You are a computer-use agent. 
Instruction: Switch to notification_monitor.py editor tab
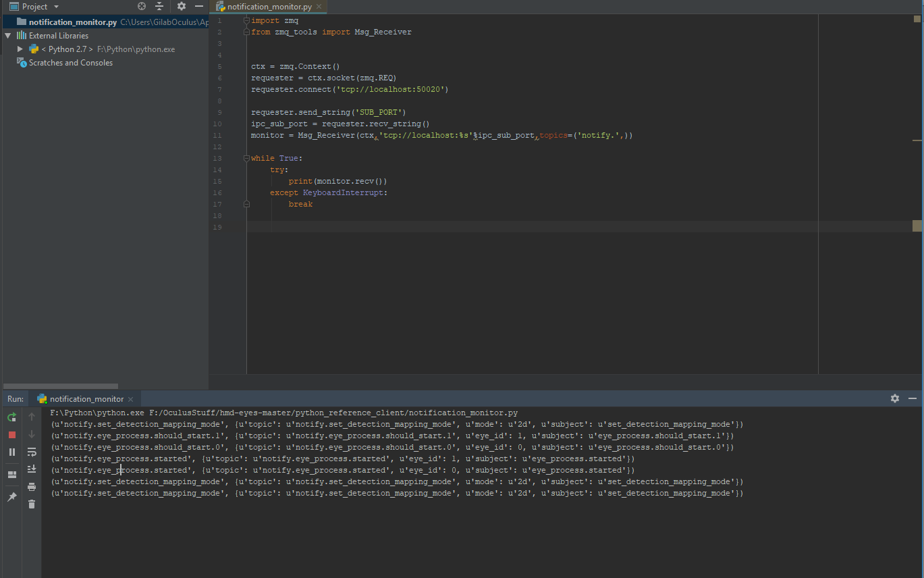tap(269, 7)
